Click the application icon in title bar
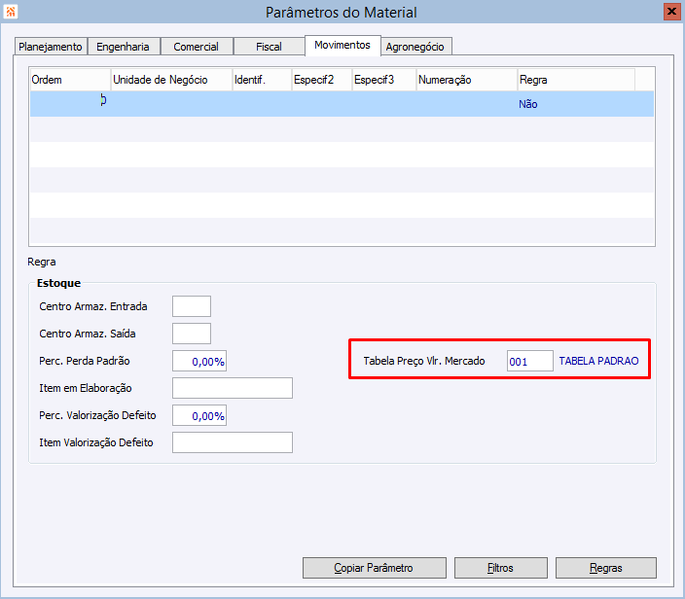Viewport: 685px width, 599px height. point(10,11)
